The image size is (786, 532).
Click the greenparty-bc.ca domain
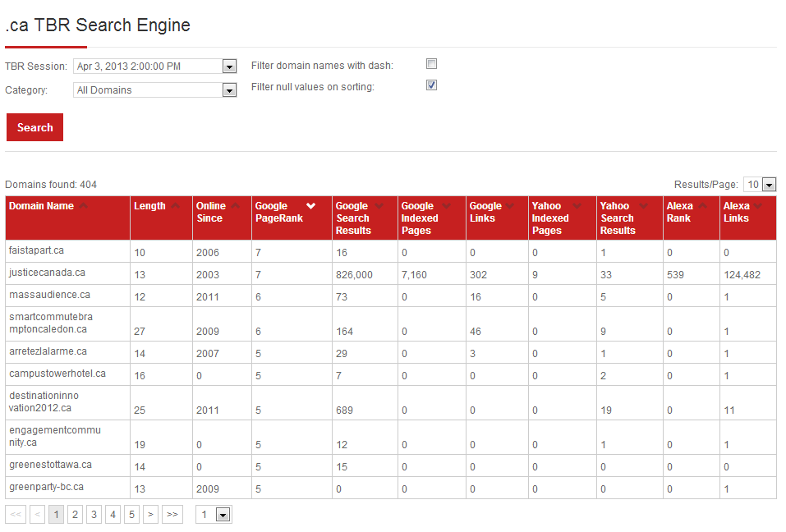[x=46, y=486]
